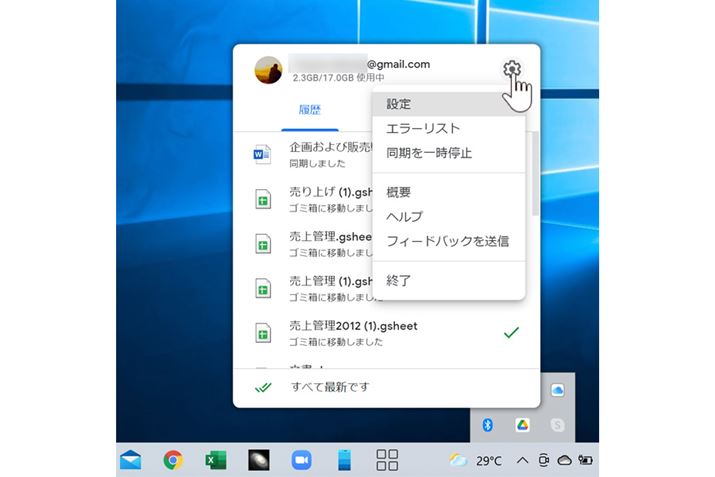
Task: Open Excel from the taskbar
Action: coord(214,460)
